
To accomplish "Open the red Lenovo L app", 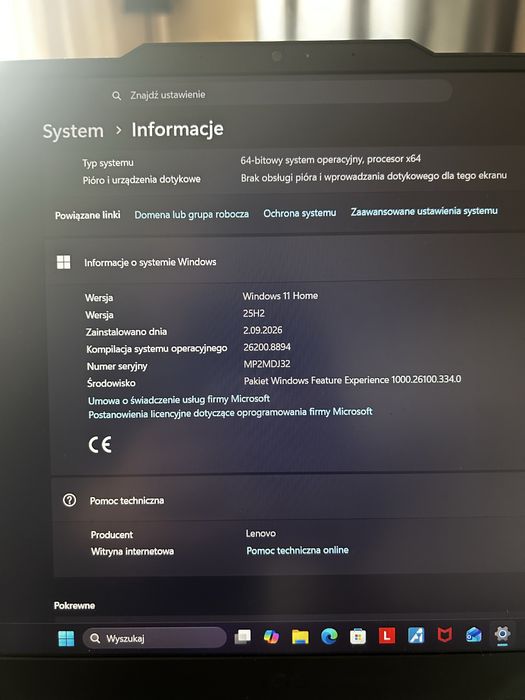I will coord(387,636).
